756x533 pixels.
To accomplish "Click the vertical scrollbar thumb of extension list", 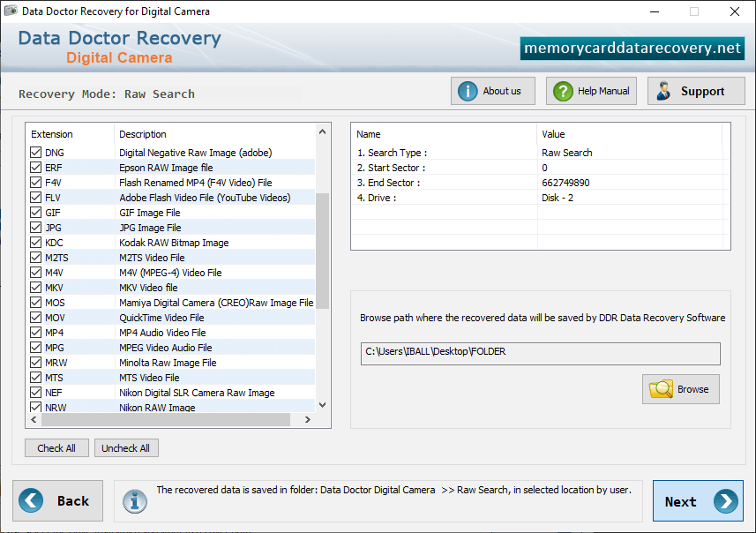I will point(323,251).
